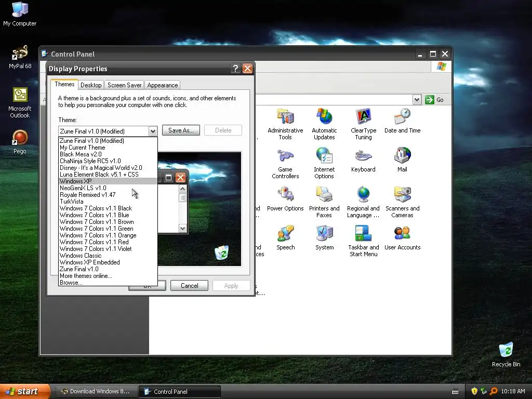
Task: Choose ChaNinja Style RC5 v1.0 theme
Action: (x=108, y=161)
